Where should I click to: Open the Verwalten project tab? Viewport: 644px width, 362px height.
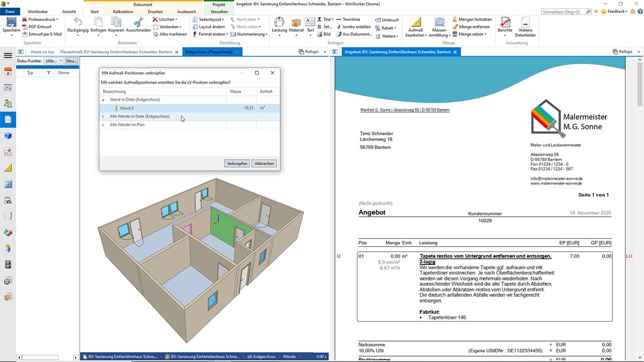point(218,11)
